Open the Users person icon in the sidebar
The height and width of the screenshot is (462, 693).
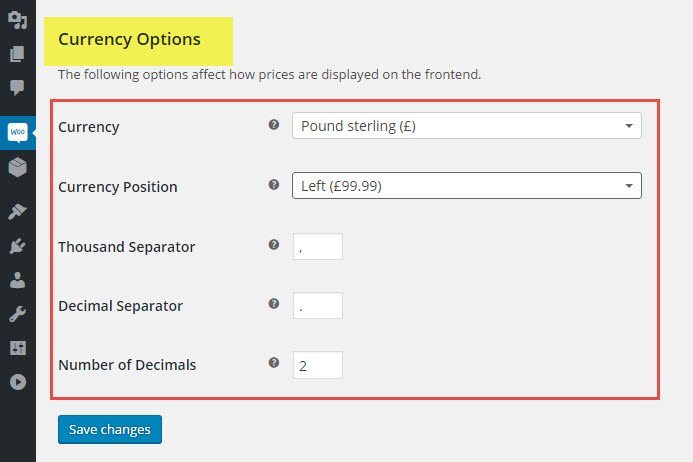[x=18, y=280]
